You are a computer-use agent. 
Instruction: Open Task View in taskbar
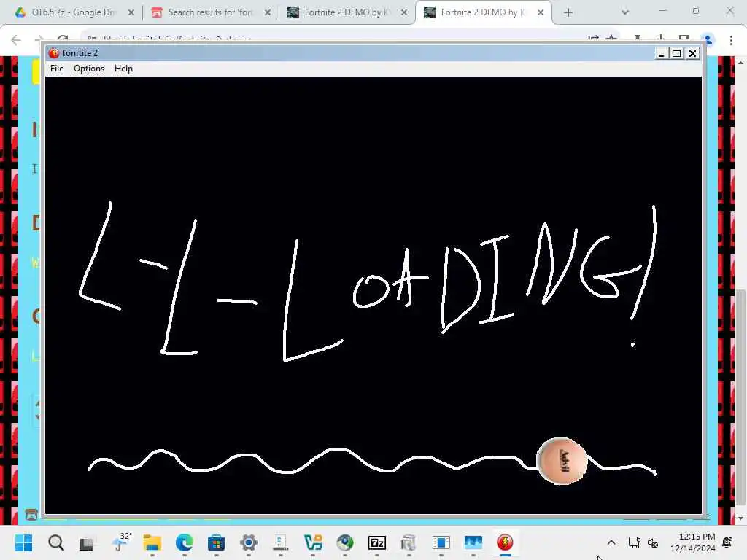coord(86,542)
